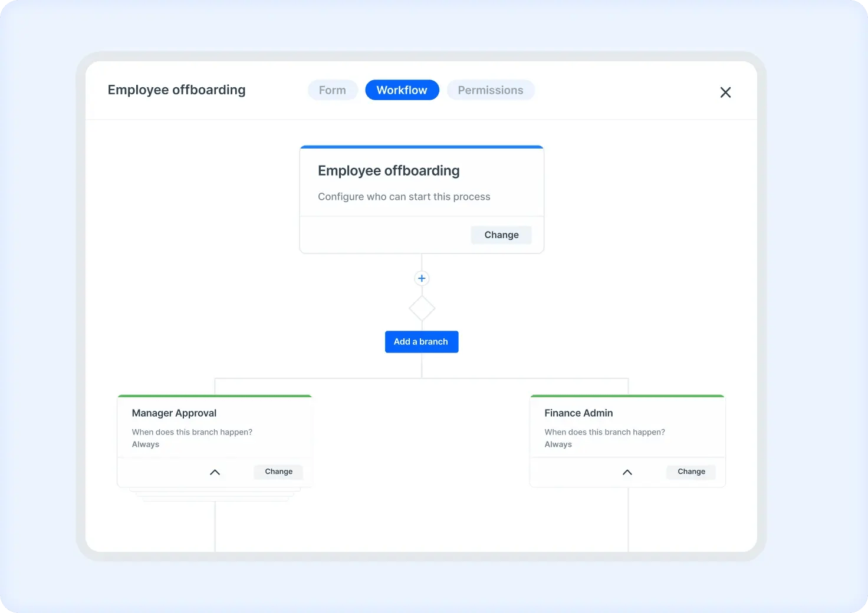This screenshot has height=613, width=868.
Task: Collapse the Manager Approval branch chevron
Action: point(215,472)
